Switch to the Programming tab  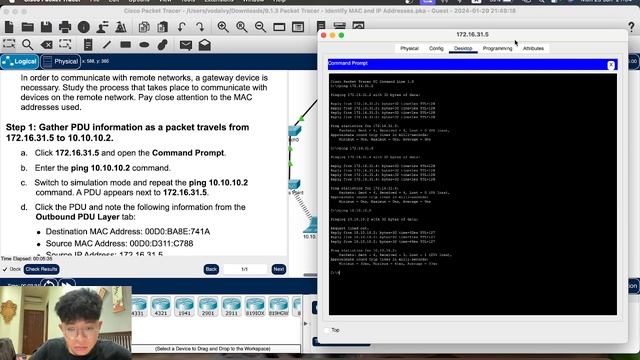point(497,48)
